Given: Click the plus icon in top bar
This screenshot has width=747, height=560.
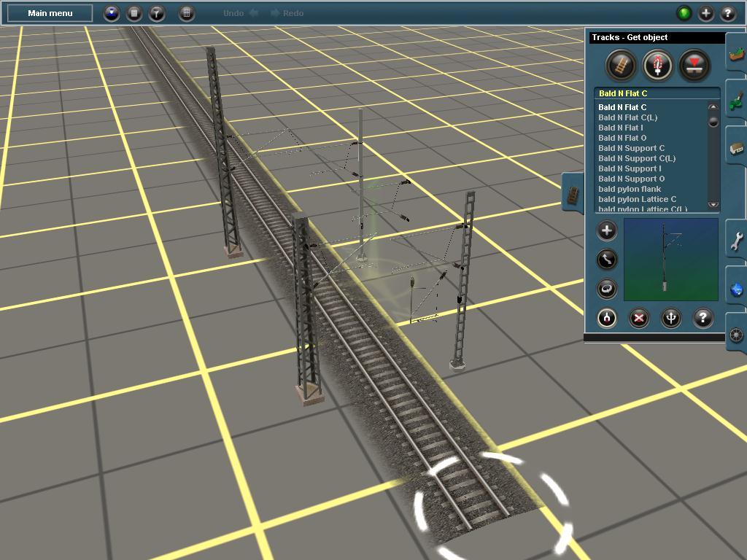Looking at the screenshot, I should coord(706,13).
